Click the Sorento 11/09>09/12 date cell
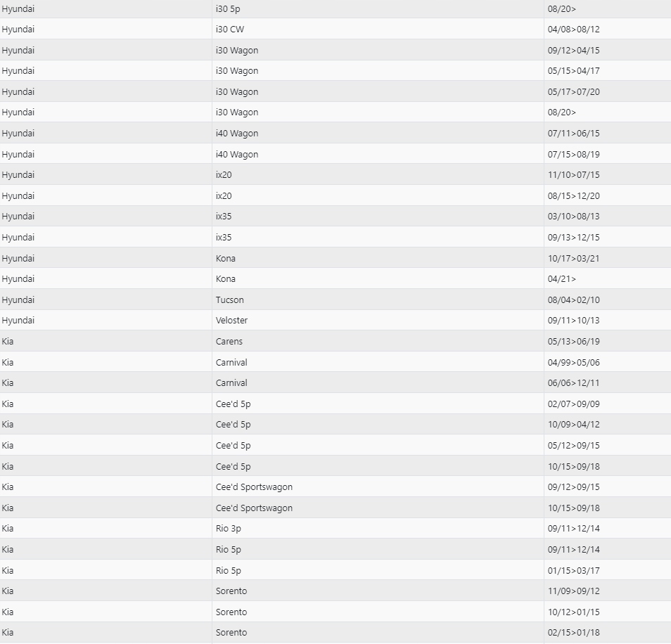 (x=607, y=591)
